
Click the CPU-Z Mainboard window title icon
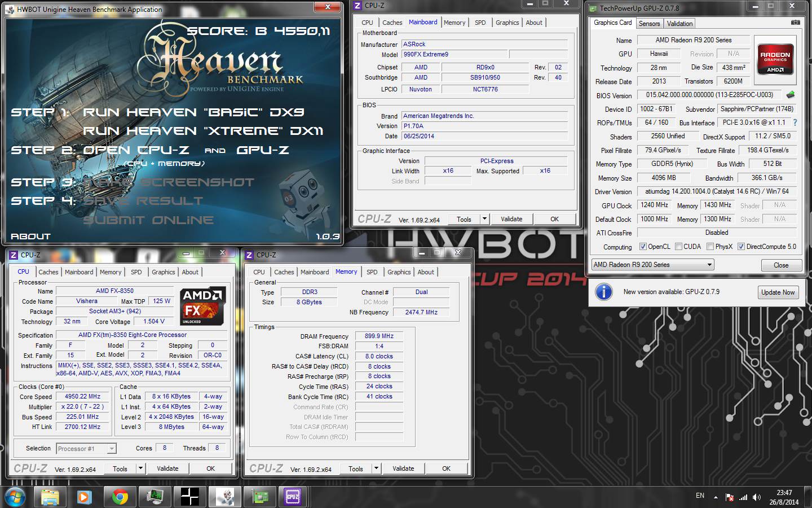coord(358,5)
